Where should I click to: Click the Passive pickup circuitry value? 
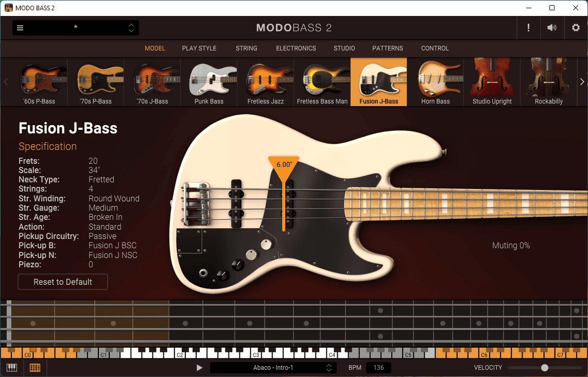(102, 236)
